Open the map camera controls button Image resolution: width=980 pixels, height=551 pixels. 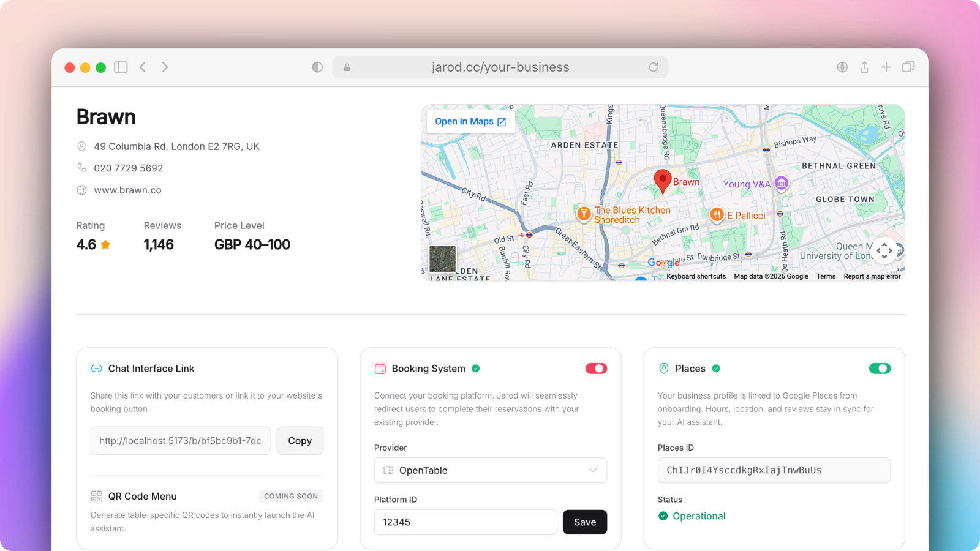(x=884, y=250)
